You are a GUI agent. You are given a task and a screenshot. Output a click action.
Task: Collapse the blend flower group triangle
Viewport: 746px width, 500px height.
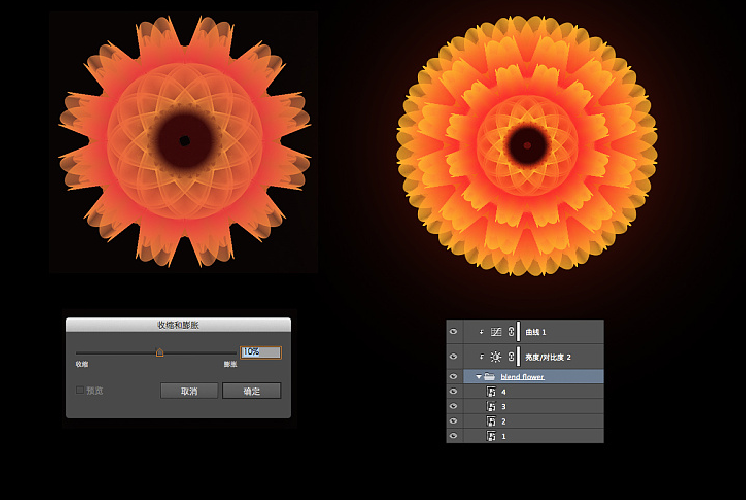pyautogui.click(x=479, y=377)
